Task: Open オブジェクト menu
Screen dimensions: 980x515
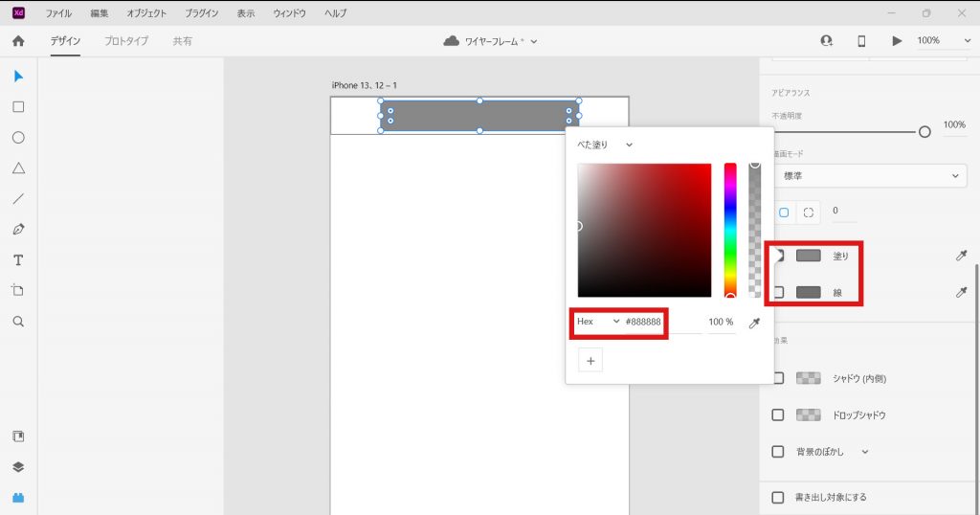Action: pos(146,12)
